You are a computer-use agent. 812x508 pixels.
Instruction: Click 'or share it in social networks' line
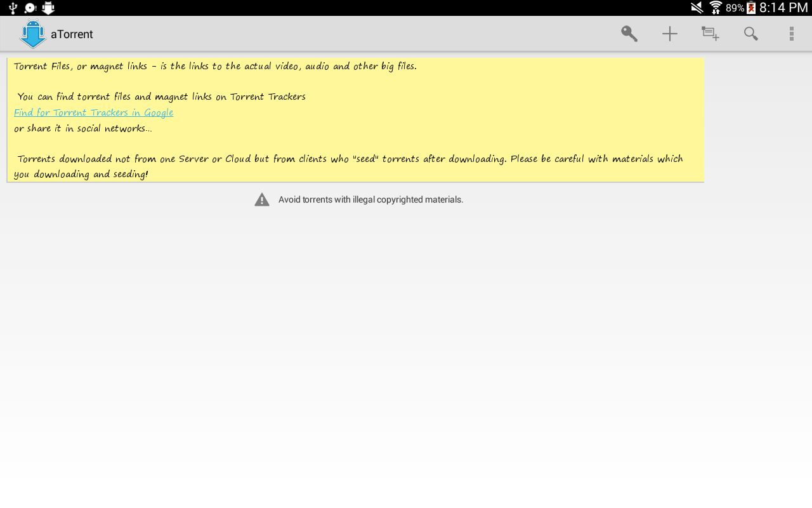tap(82, 128)
